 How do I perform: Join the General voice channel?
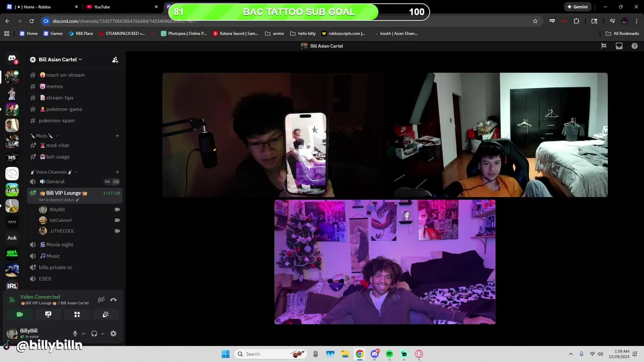coord(74,182)
